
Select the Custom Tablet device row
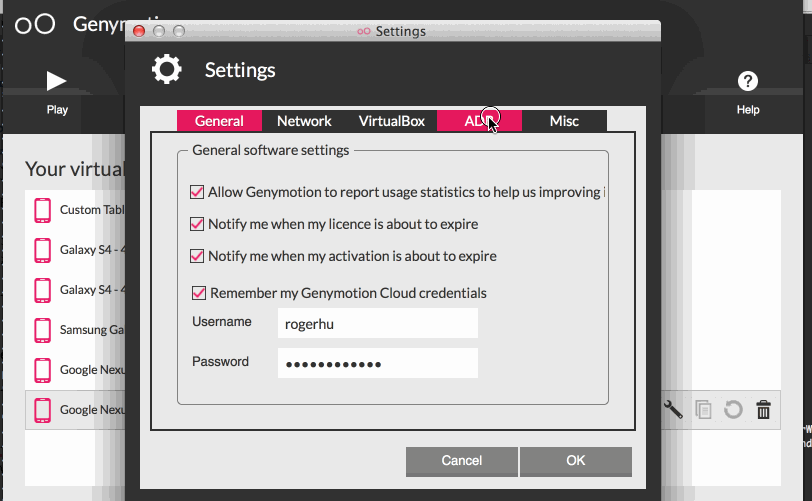pos(75,210)
